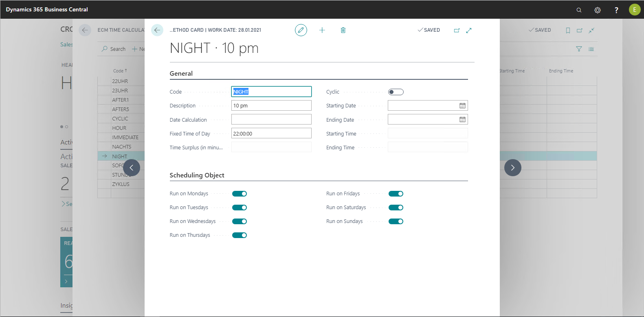The height and width of the screenshot is (317, 644).
Task: Go to next record with right chevron
Action: [x=512, y=168]
